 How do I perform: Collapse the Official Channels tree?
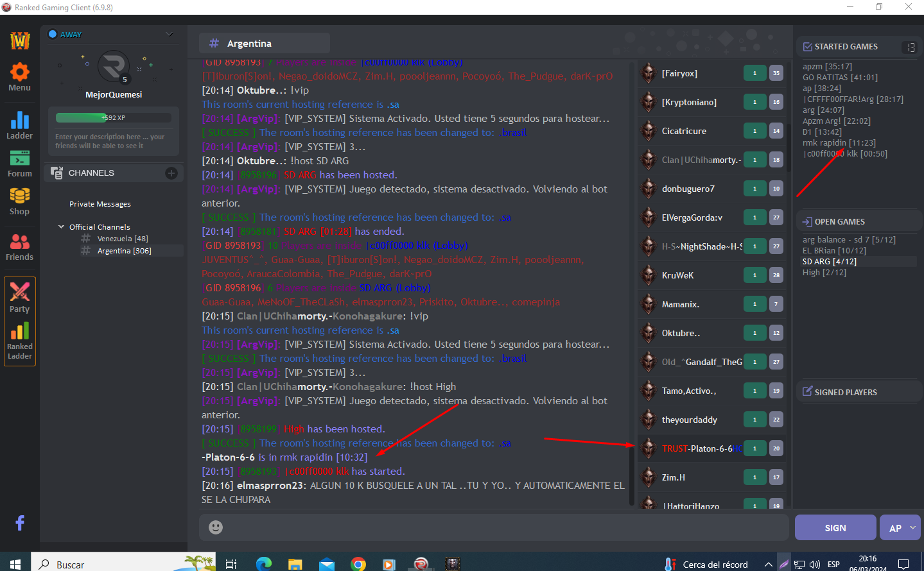tap(62, 227)
